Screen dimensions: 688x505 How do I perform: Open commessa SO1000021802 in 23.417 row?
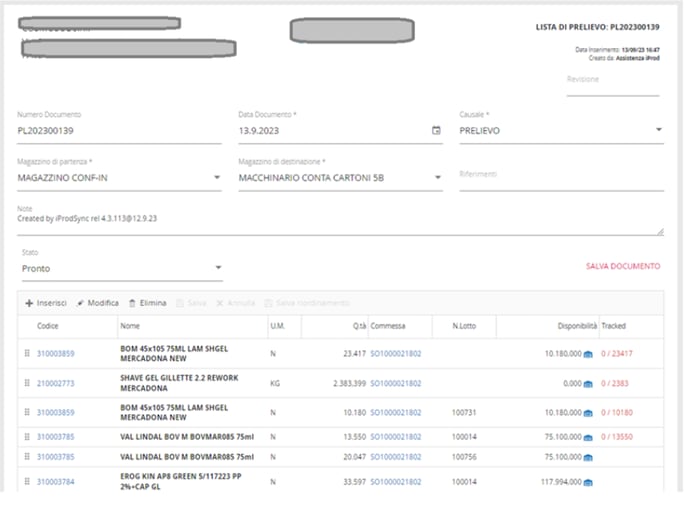tap(396, 354)
